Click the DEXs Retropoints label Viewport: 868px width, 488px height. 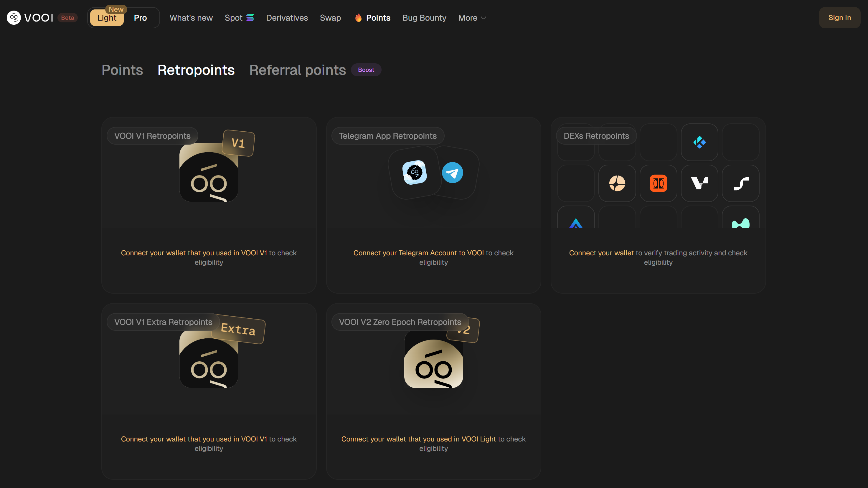click(596, 136)
